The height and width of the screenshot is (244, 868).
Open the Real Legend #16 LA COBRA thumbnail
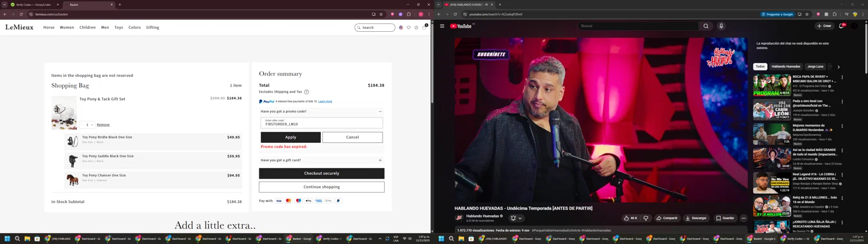772,183
